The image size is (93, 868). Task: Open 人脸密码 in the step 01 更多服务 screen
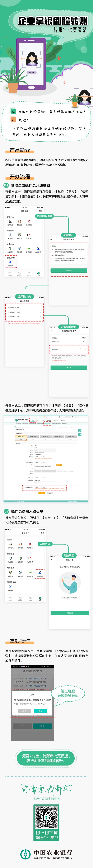pos(38,250)
